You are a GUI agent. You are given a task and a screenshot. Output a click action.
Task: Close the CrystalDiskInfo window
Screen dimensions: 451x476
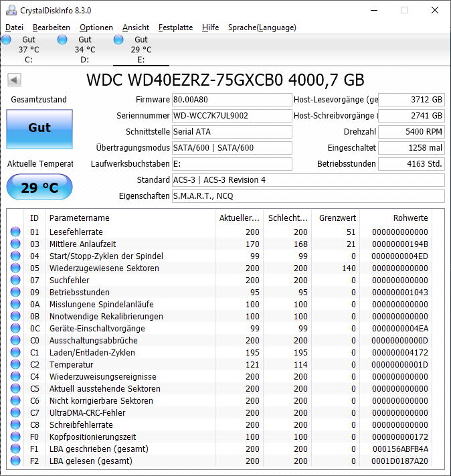coord(435,10)
